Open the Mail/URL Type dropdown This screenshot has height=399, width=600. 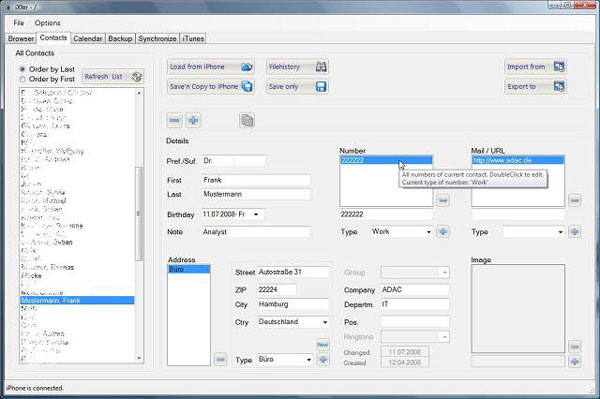(x=560, y=232)
